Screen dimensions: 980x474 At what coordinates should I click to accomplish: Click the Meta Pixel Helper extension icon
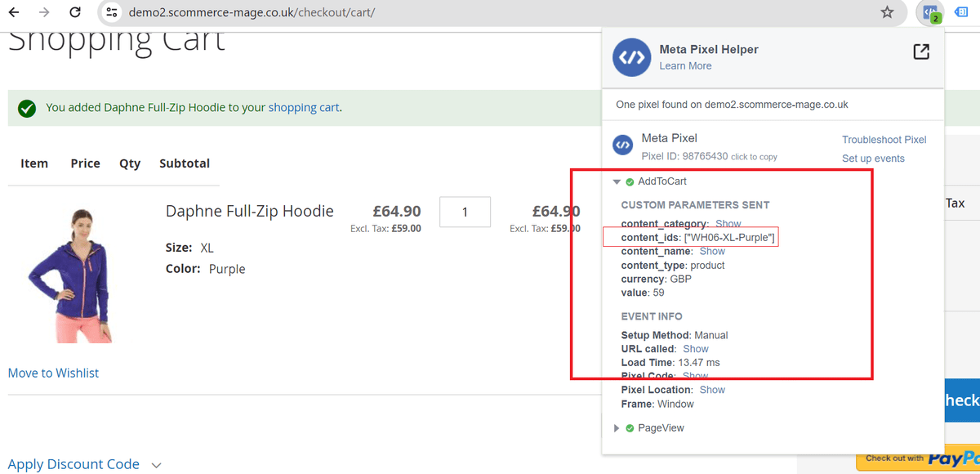929,12
